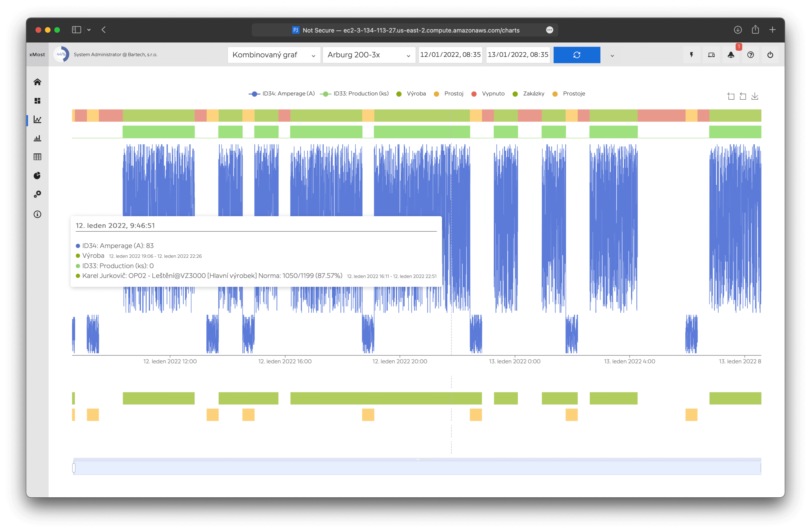
Task: Open a new Safari tab with plus
Action: [x=772, y=30]
